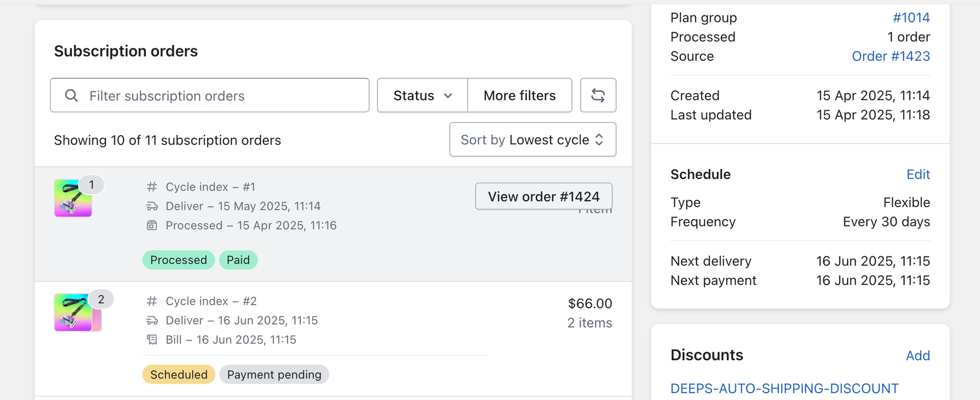This screenshot has width=980, height=400.
Task: Click the hash icon beside Cycle index #2
Action: [x=152, y=301]
